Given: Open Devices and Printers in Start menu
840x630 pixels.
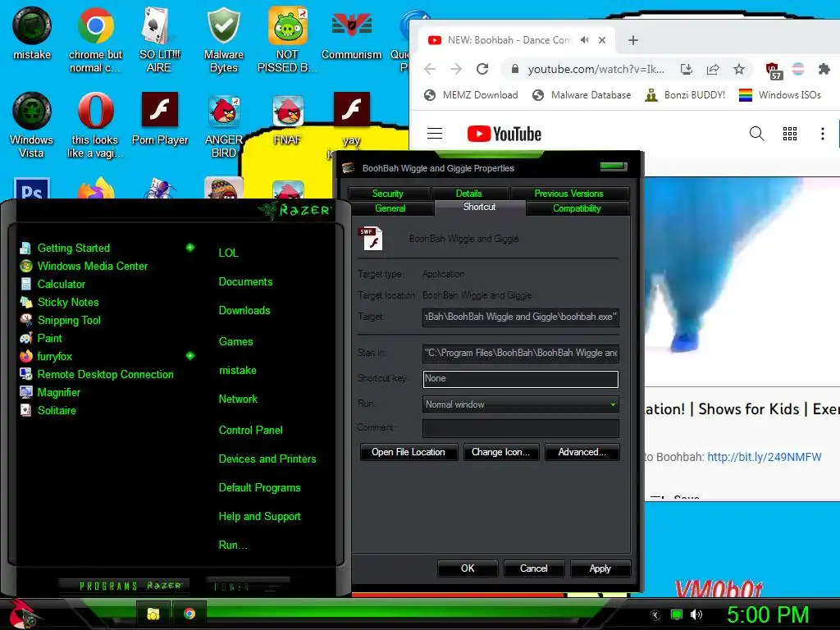Looking at the screenshot, I should tap(267, 459).
